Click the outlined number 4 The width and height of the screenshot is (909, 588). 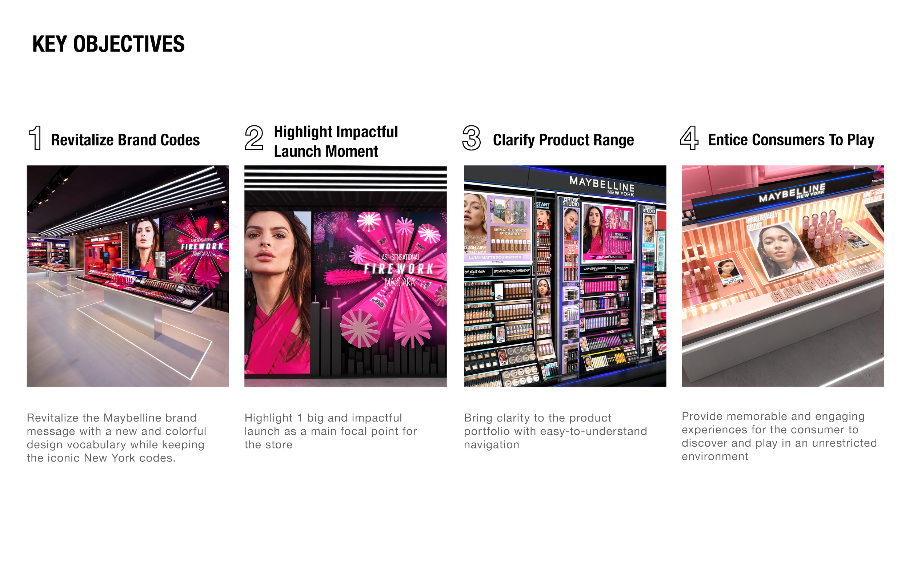(x=689, y=138)
